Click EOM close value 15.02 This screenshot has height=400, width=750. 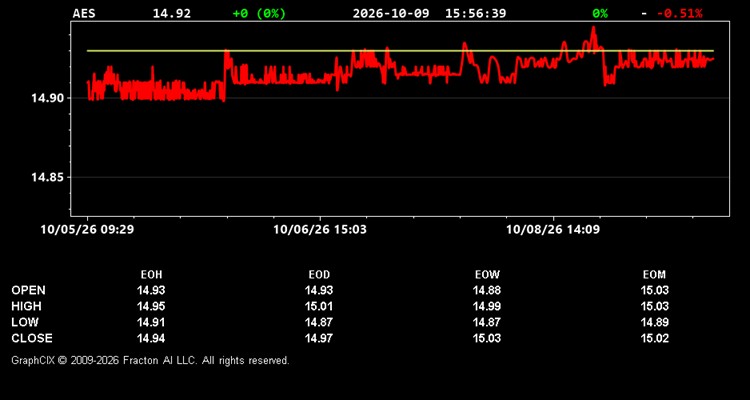pos(655,338)
